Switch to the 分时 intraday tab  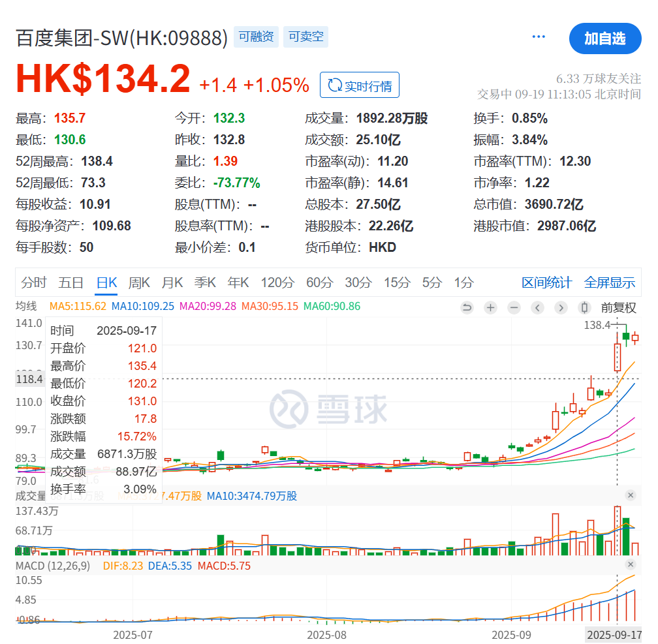(x=34, y=283)
